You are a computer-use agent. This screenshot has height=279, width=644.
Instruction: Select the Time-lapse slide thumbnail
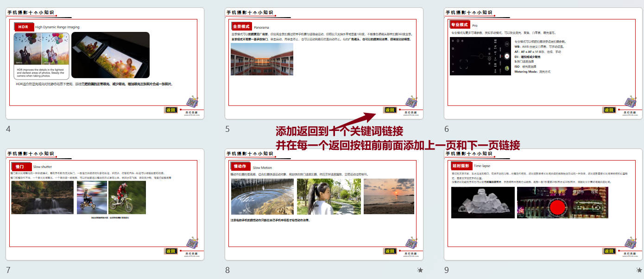coord(542,204)
